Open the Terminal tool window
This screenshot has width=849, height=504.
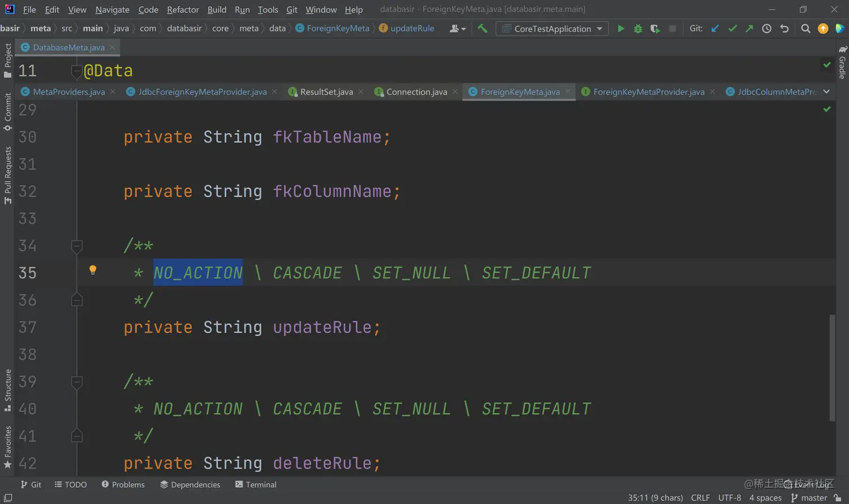(255, 484)
